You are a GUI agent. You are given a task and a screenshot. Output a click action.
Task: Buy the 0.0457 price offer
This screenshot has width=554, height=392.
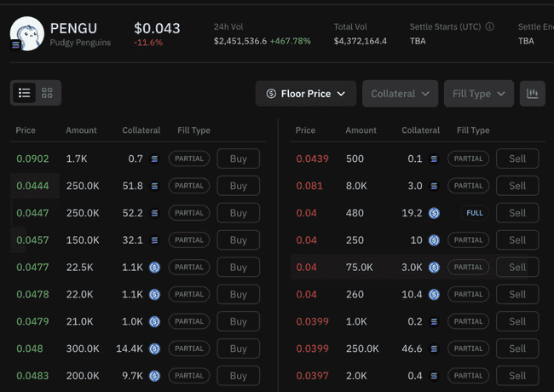238,240
